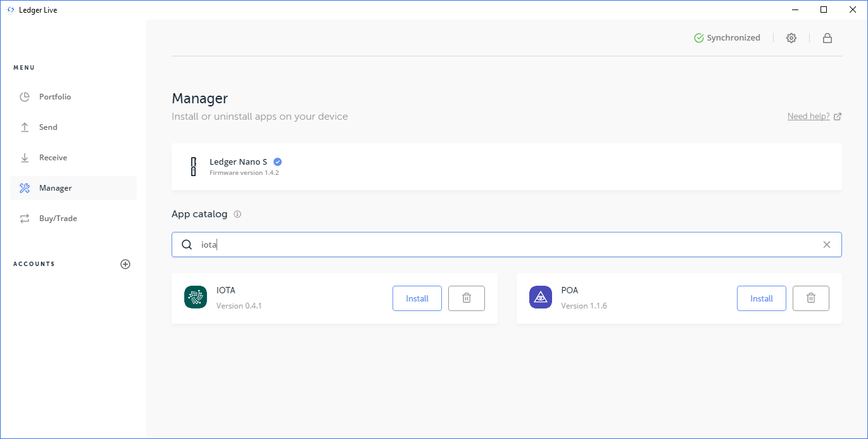Click the search magnifier icon
The width and height of the screenshot is (868, 439).
point(187,245)
